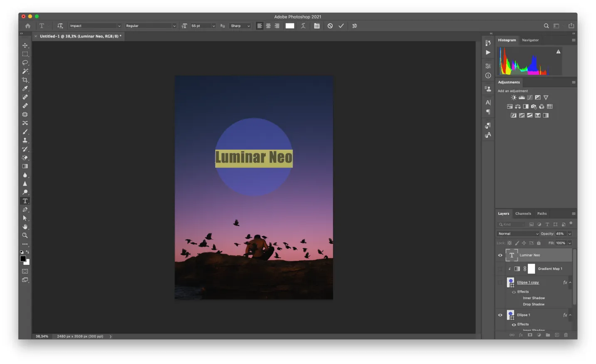Select the Eyedropper tool
The width and height of the screenshot is (596, 364).
click(x=25, y=89)
